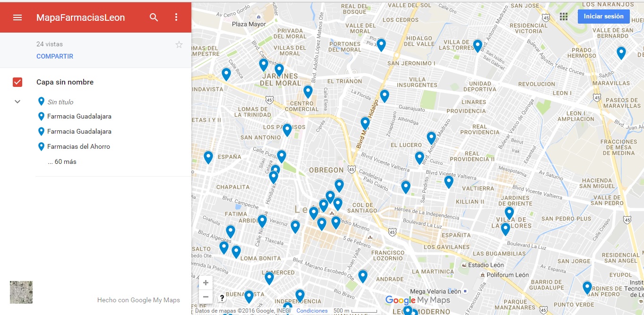Select the pin at Los Paraísos
This screenshot has height=315, width=644.
coord(287,130)
